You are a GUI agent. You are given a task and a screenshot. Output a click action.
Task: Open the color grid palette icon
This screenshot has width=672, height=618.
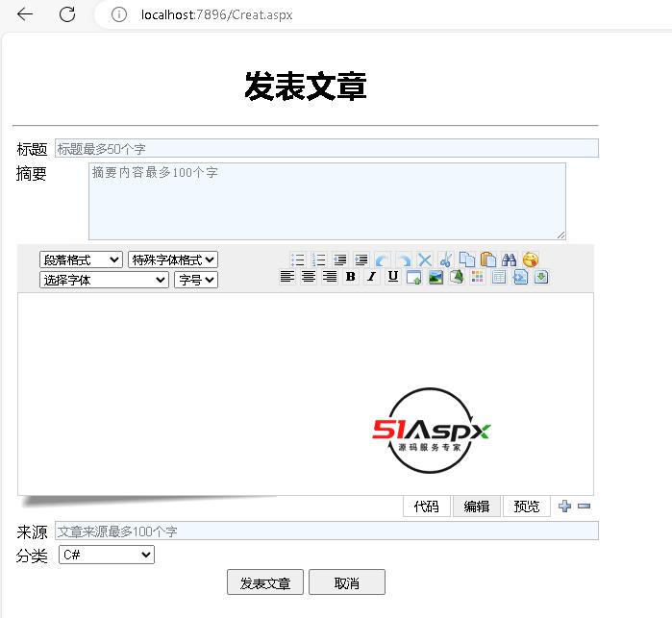point(478,277)
